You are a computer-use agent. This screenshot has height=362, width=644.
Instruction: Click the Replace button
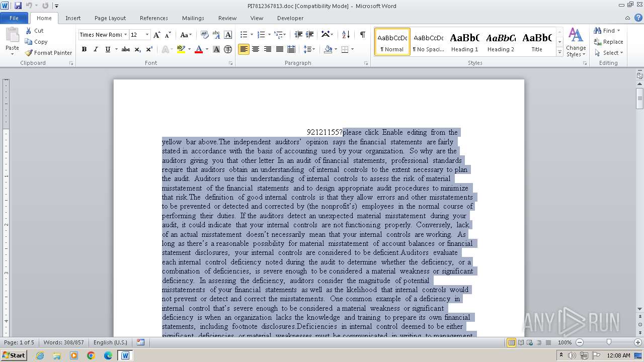(608, 42)
